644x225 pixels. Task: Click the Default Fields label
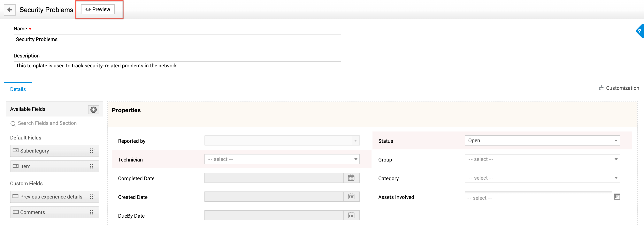coord(26,138)
